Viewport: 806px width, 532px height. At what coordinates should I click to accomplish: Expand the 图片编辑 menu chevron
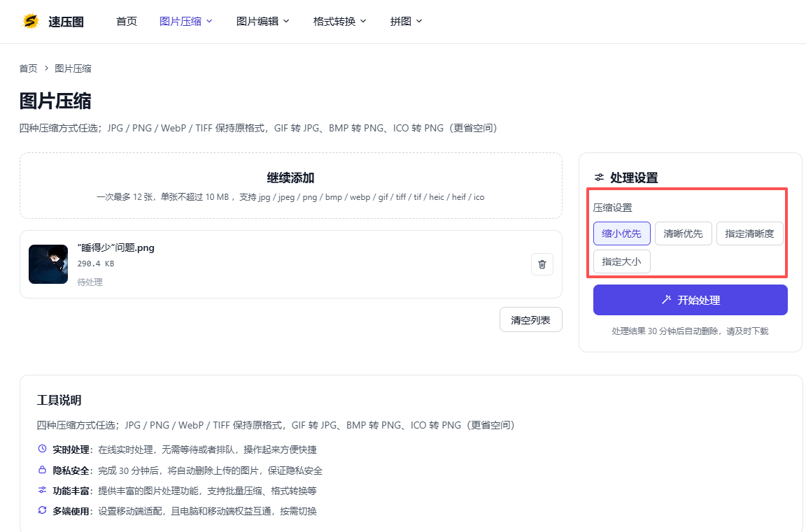click(x=286, y=21)
